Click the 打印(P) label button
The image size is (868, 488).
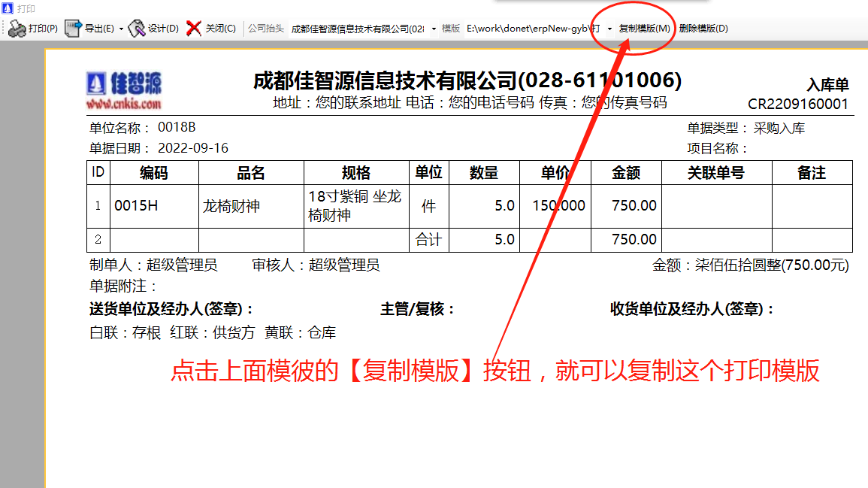pyautogui.click(x=43, y=29)
